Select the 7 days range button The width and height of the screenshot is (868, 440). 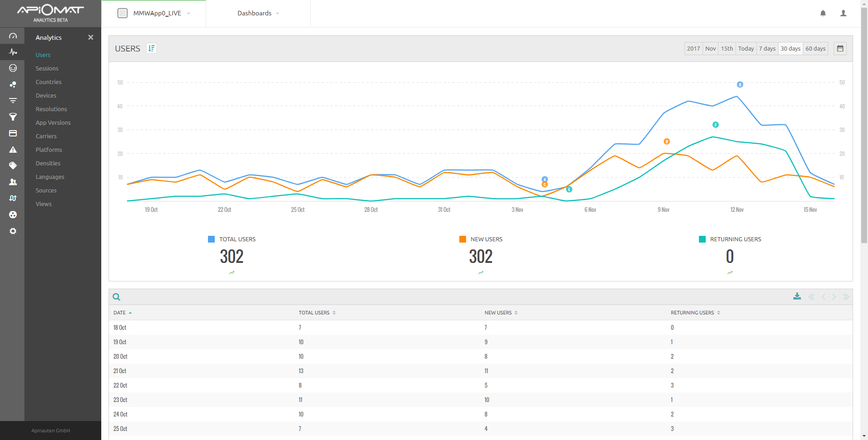[x=767, y=48]
